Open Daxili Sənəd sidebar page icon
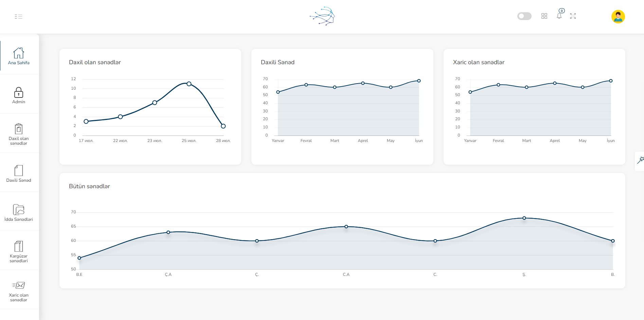Viewport: 644px width, 320px height. (19, 171)
